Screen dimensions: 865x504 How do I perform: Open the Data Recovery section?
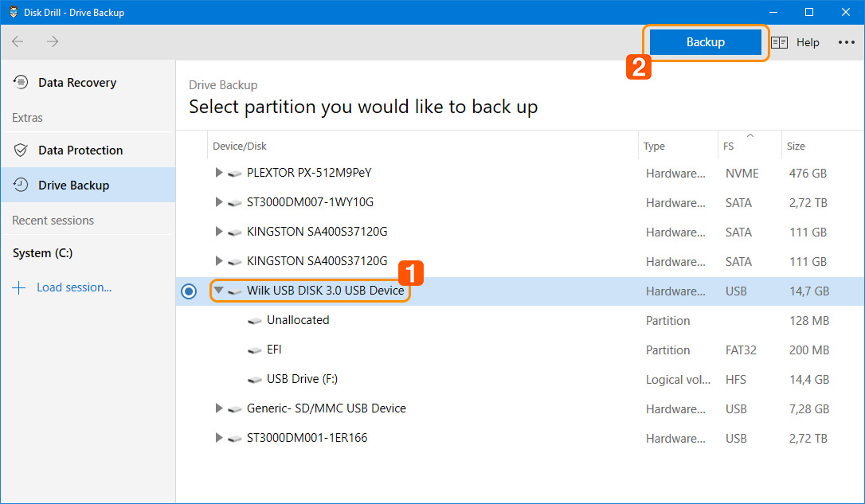(x=88, y=82)
